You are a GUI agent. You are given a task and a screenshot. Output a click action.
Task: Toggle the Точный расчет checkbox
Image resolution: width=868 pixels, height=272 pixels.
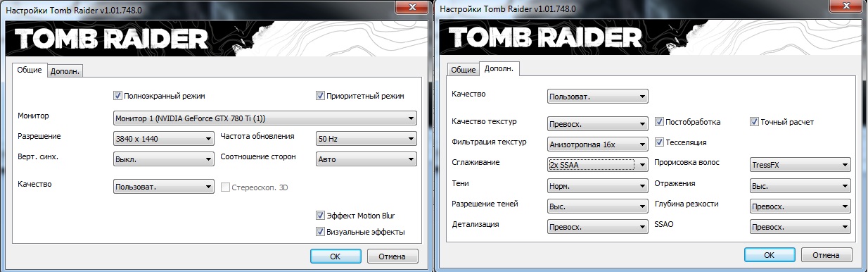[x=755, y=122]
